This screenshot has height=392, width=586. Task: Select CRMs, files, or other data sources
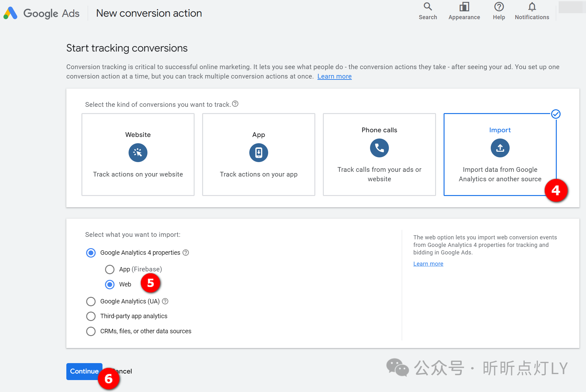[x=91, y=331]
